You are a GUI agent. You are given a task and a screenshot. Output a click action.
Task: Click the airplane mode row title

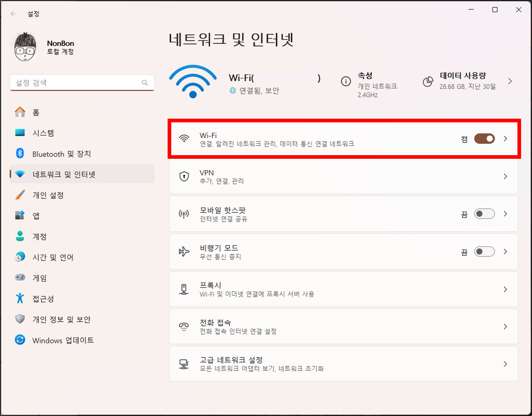tap(219, 248)
